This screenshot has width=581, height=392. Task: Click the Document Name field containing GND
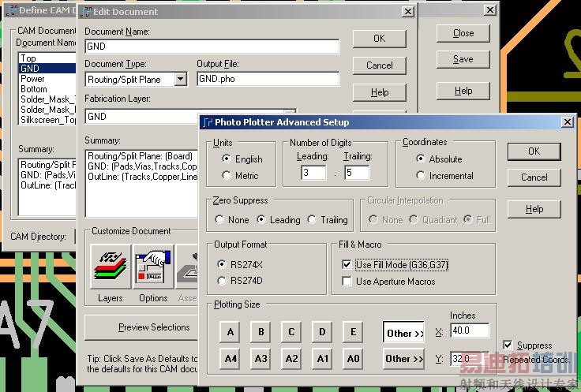tap(212, 47)
